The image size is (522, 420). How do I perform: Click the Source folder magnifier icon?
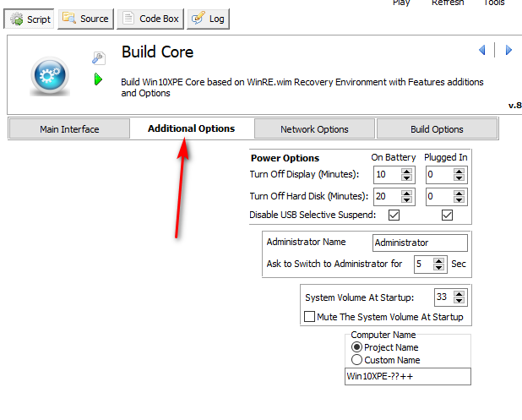click(x=69, y=18)
